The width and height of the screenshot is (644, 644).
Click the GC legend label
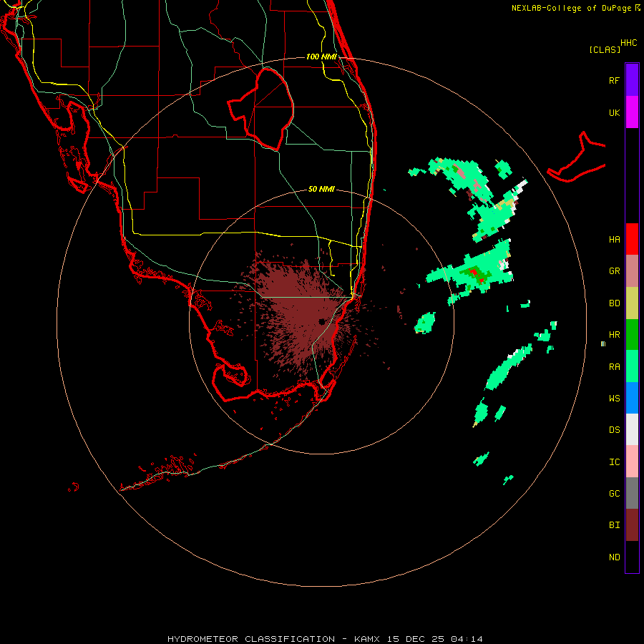(614, 493)
